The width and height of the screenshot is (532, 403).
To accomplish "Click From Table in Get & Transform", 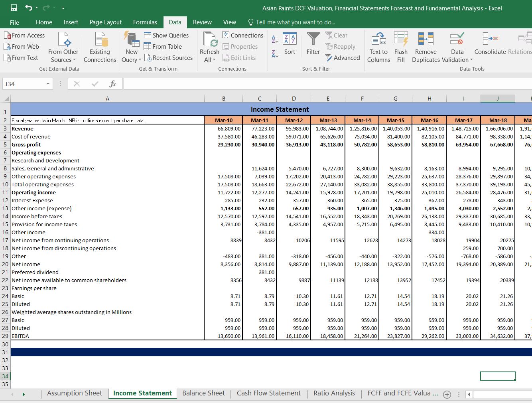I will (163, 47).
